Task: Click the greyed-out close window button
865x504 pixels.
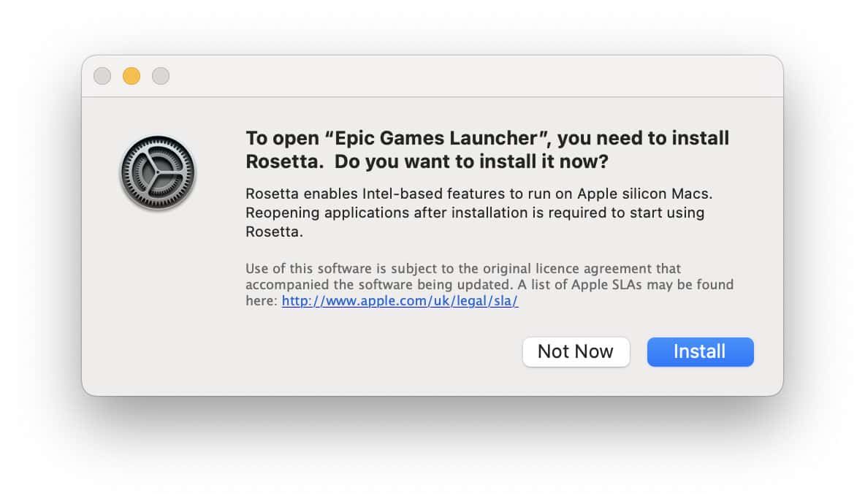Action: click(x=102, y=76)
